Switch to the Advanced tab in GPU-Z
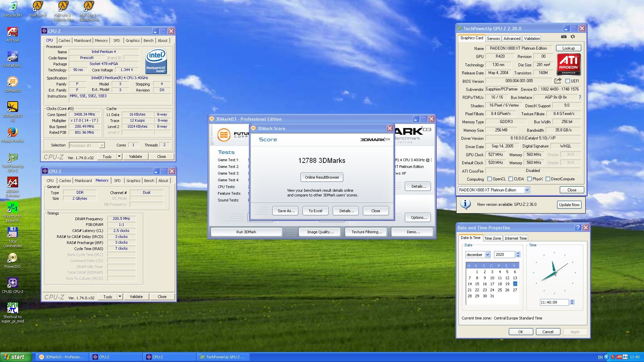The width and height of the screenshot is (644, 362). pyautogui.click(x=512, y=39)
